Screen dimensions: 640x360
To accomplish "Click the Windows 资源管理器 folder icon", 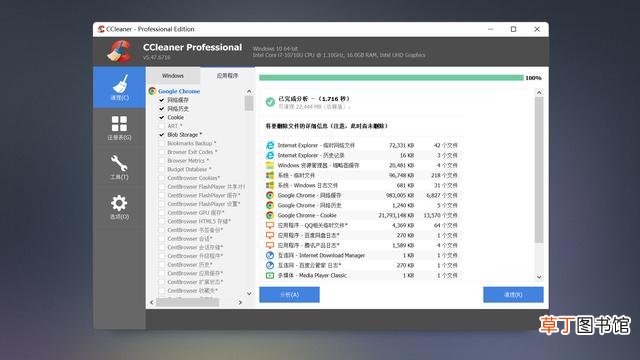I will click(270, 165).
